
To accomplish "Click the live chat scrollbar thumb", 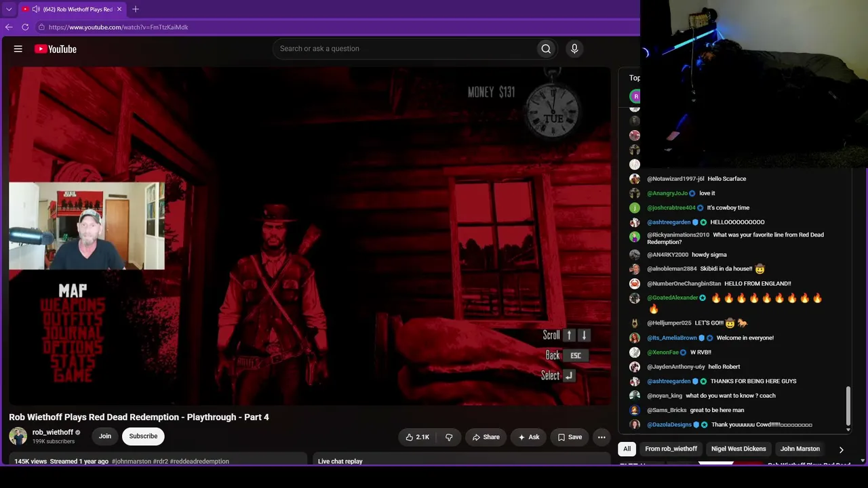I will pos(848,405).
